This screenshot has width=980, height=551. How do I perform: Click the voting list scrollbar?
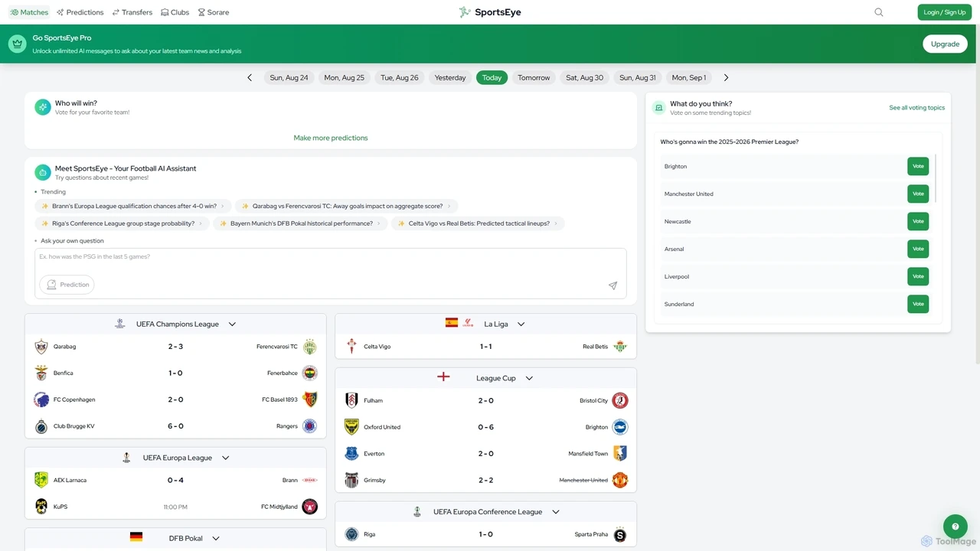point(936,178)
